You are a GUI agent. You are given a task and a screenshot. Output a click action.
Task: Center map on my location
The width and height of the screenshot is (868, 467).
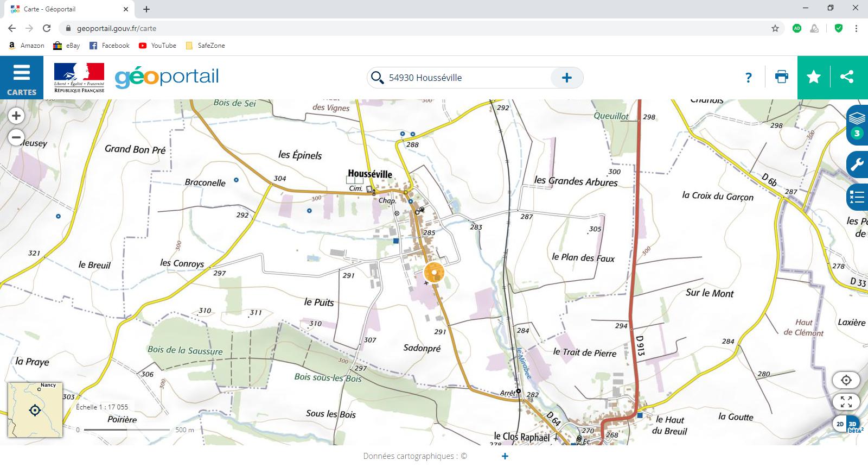pyautogui.click(x=846, y=380)
